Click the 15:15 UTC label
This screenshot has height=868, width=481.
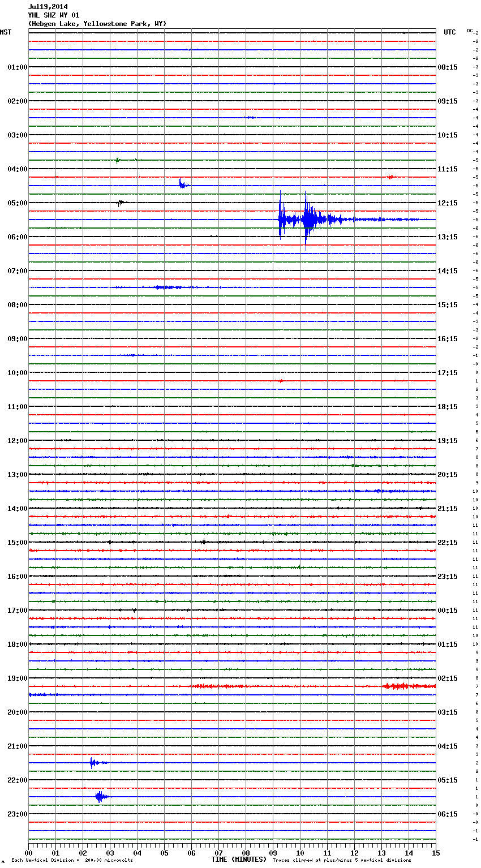(x=448, y=304)
